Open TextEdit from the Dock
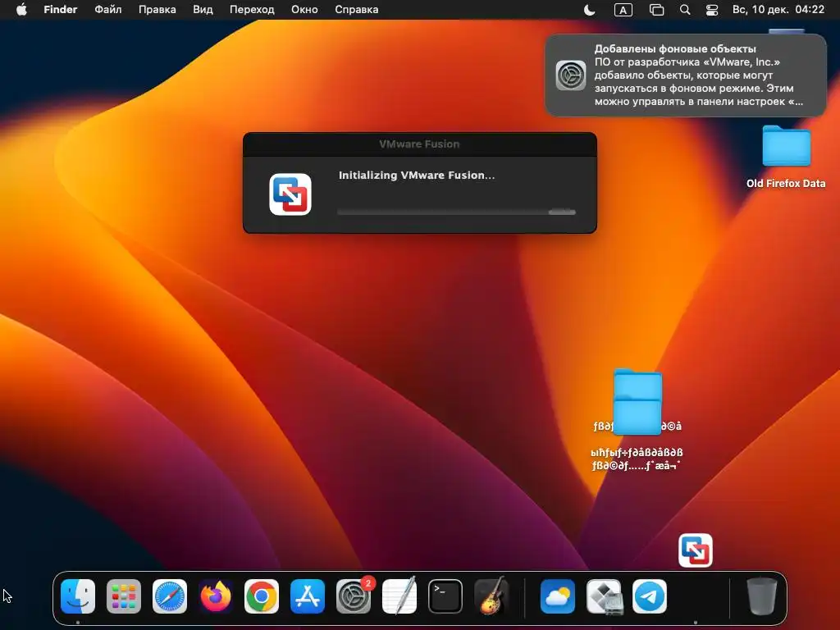The image size is (840, 630). point(399,596)
